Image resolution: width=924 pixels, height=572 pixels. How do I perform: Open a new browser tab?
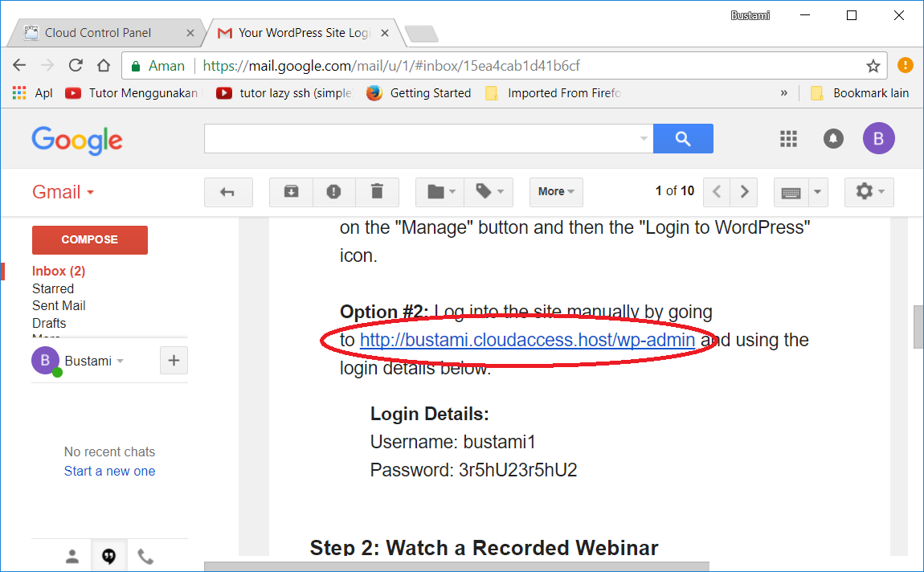422,34
